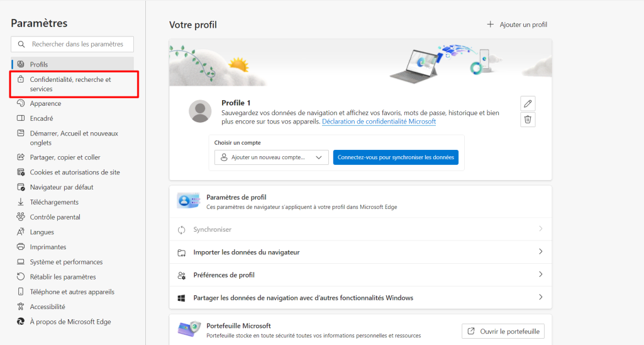This screenshot has width=644, height=345.
Task: Go to Système et performances settings
Action: [x=66, y=262]
